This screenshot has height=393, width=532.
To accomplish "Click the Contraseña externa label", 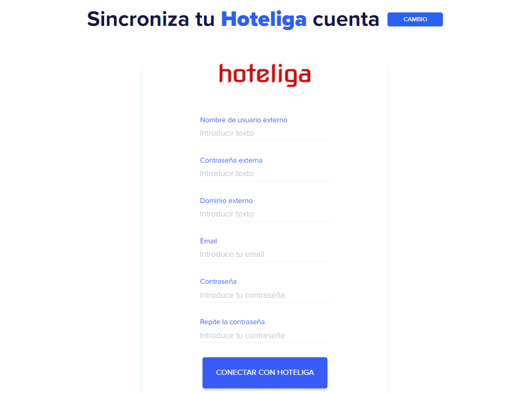I will [231, 161].
